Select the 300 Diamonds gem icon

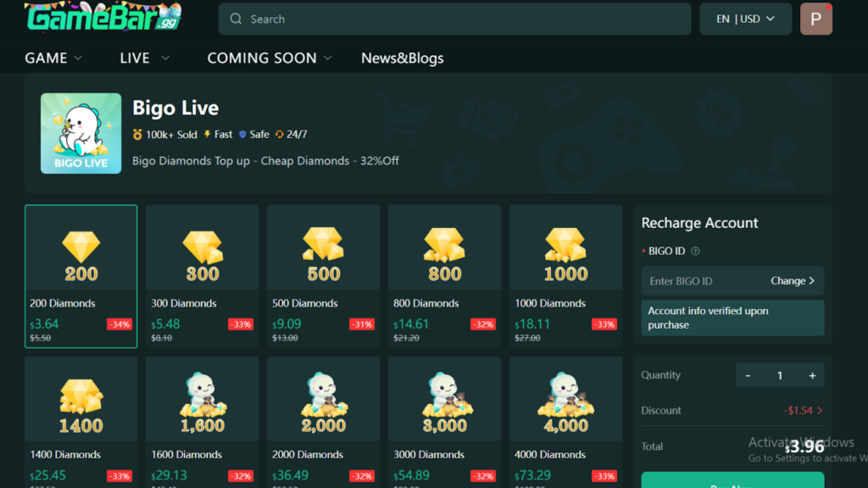pyautogui.click(x=202, y=247)
